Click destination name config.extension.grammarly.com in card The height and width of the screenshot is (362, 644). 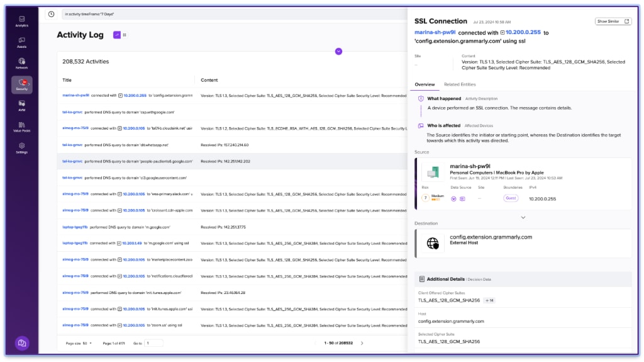click(491, 237)
